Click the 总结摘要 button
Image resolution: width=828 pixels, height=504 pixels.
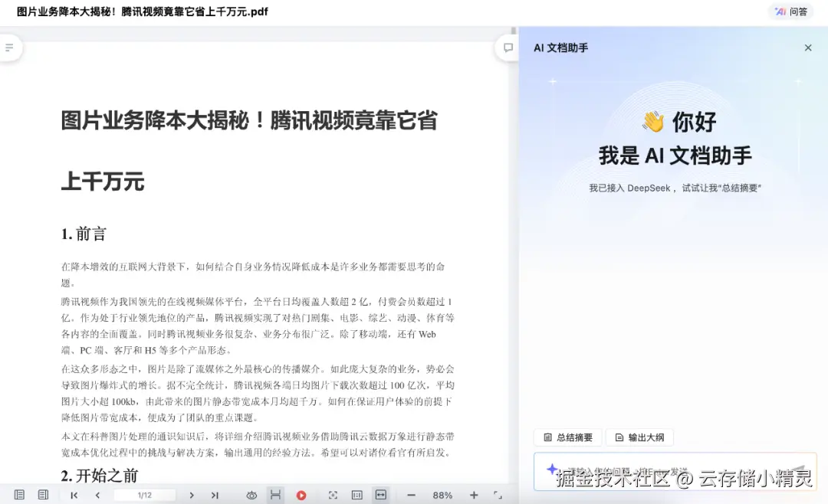(568, 437)
